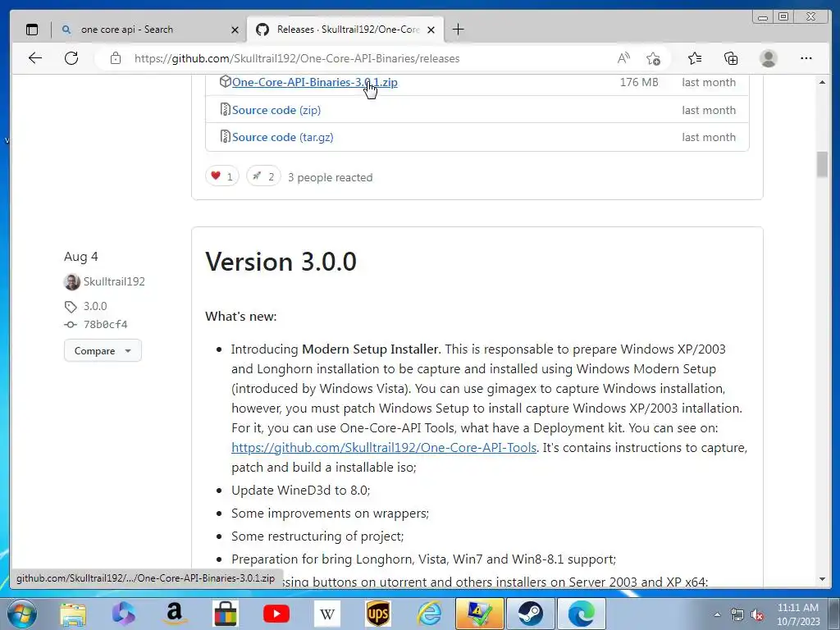Open the YouTube taskbar shortcut
Image resolution: width=840 pixels, height=630 pixels.
pos(276,614)
